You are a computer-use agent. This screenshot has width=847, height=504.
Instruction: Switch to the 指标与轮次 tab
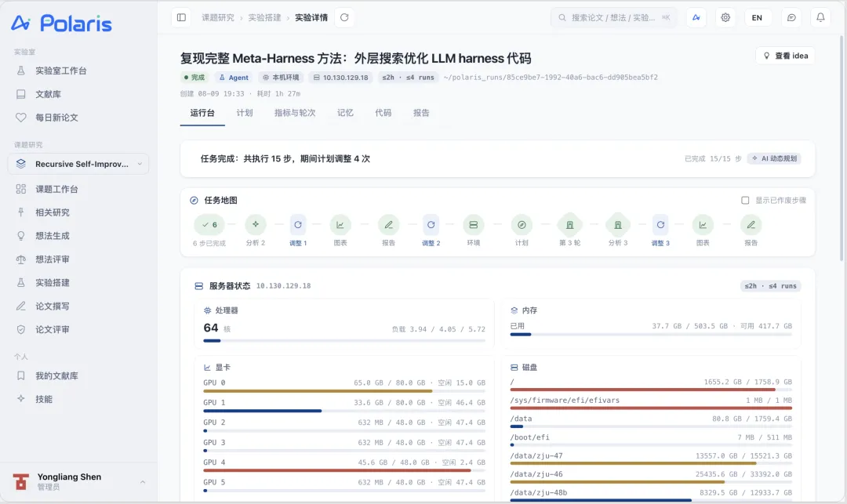[x=295, y=114]
